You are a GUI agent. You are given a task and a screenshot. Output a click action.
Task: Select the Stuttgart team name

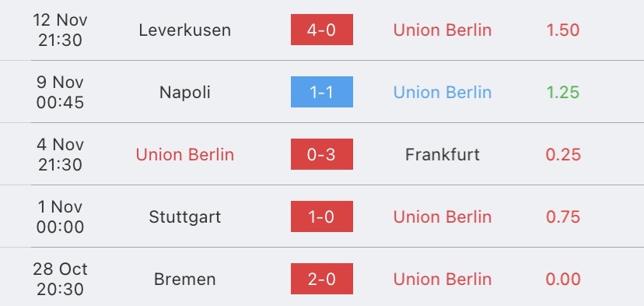(185, 217)
